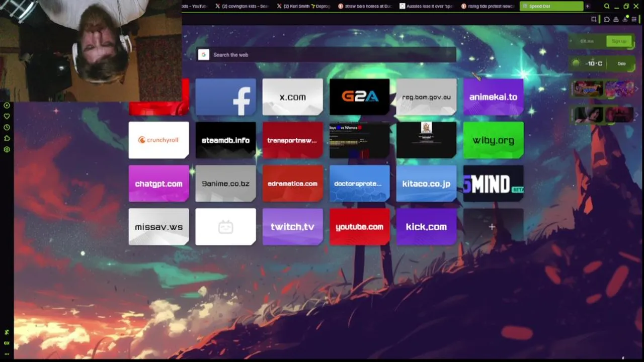Expand bottom game row with arrow
The height and width of the screenshot is (362, 644).
tap(637, 115)
